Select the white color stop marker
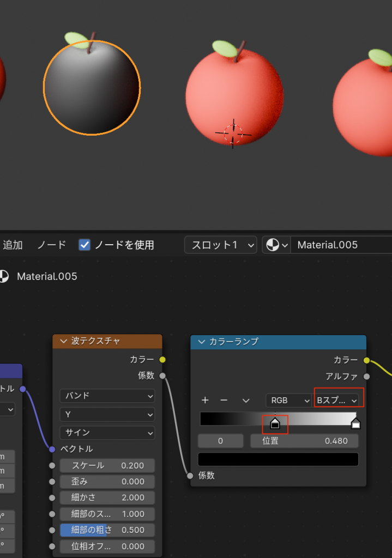This screenshot has width=392, height=558. point(355,423)
